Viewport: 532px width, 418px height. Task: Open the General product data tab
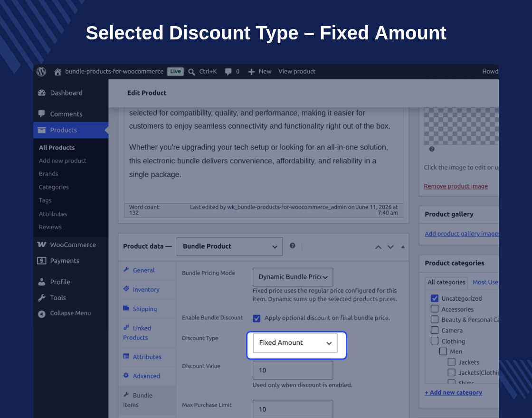[x=143, y=270]
